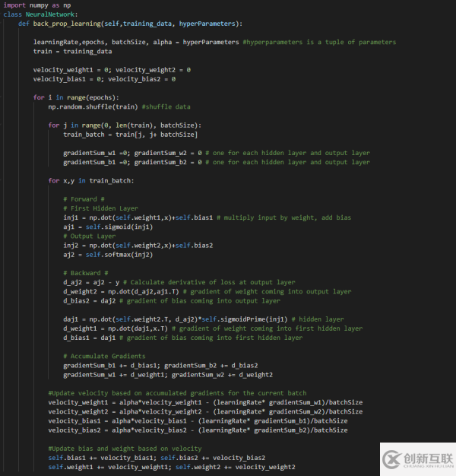The height and width of the screenshot is (476, 456).
Task: Click the 'for j in range(0, len(train), batchSize)' line
Action: [125, 125]
